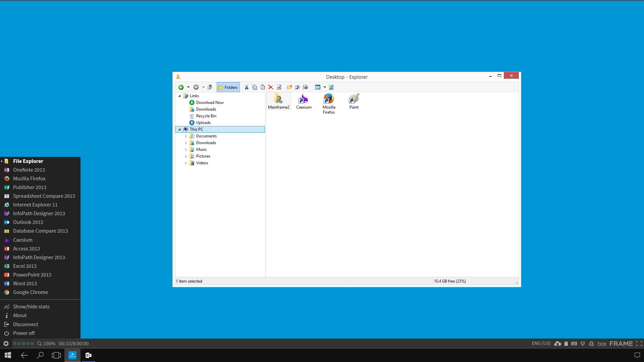Toggle fullscreen mode icon
Screen dimensions: 644x362
tap(639, 344)
